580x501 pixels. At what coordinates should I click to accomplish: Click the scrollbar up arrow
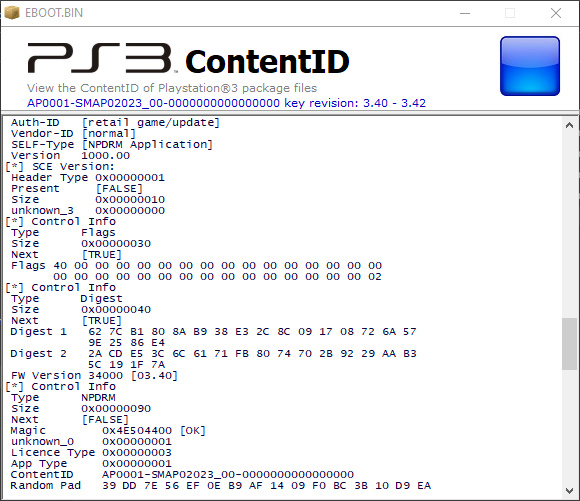tap(570, 125)
